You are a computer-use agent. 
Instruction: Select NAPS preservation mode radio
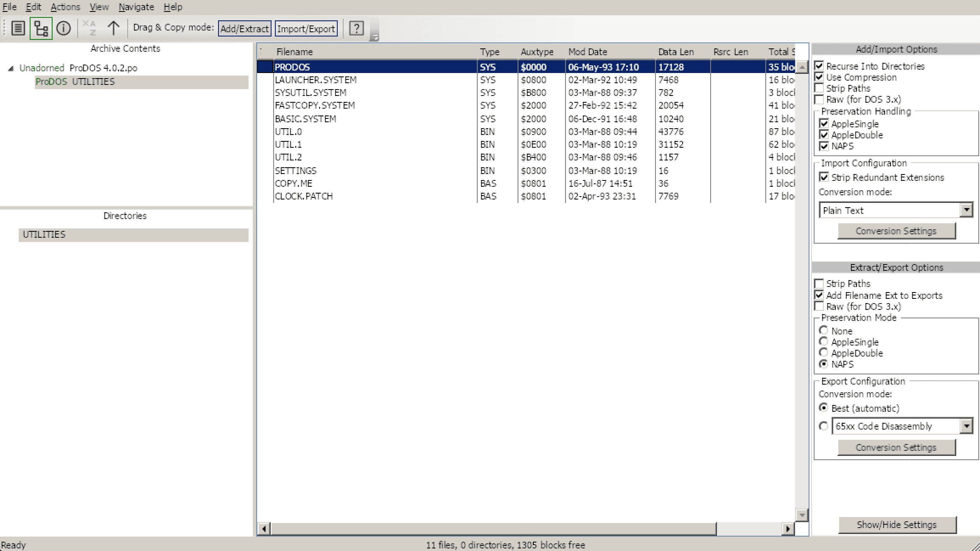[823, 364]
